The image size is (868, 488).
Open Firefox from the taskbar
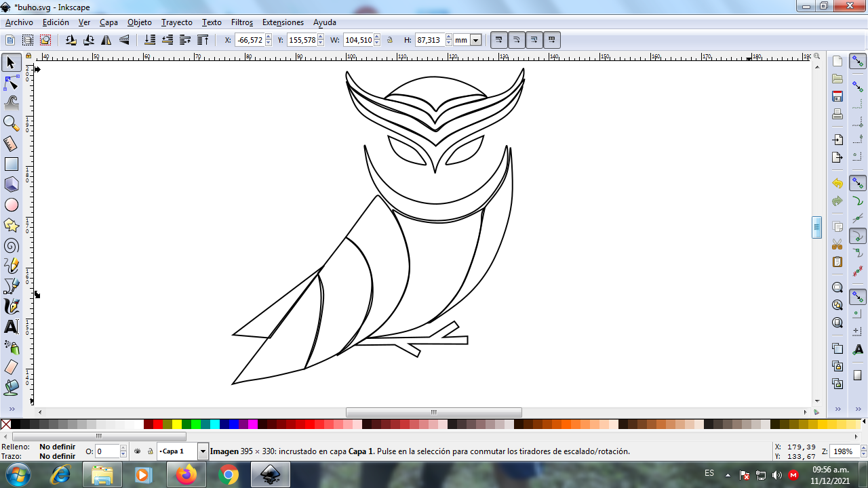click(x=186, y=474)
